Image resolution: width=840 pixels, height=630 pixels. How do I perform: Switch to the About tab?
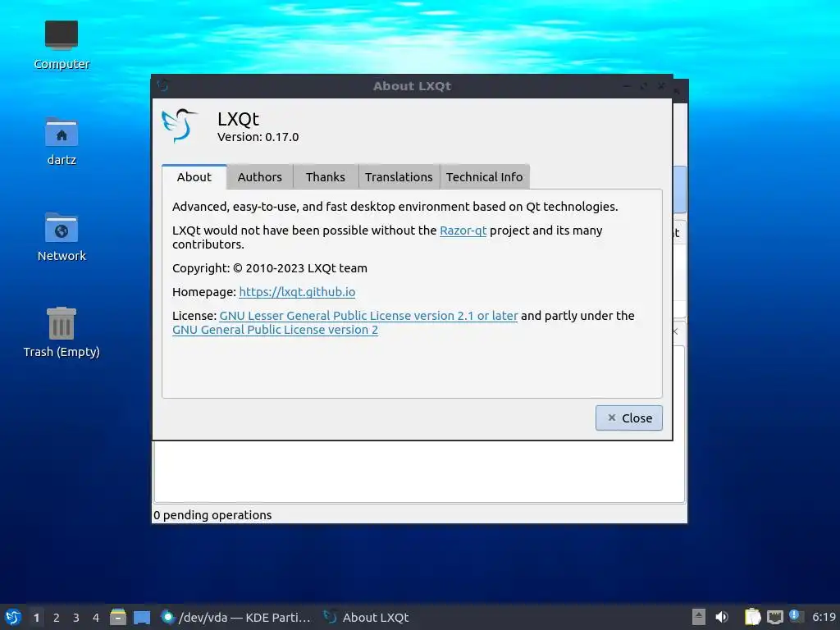[194, 177]
